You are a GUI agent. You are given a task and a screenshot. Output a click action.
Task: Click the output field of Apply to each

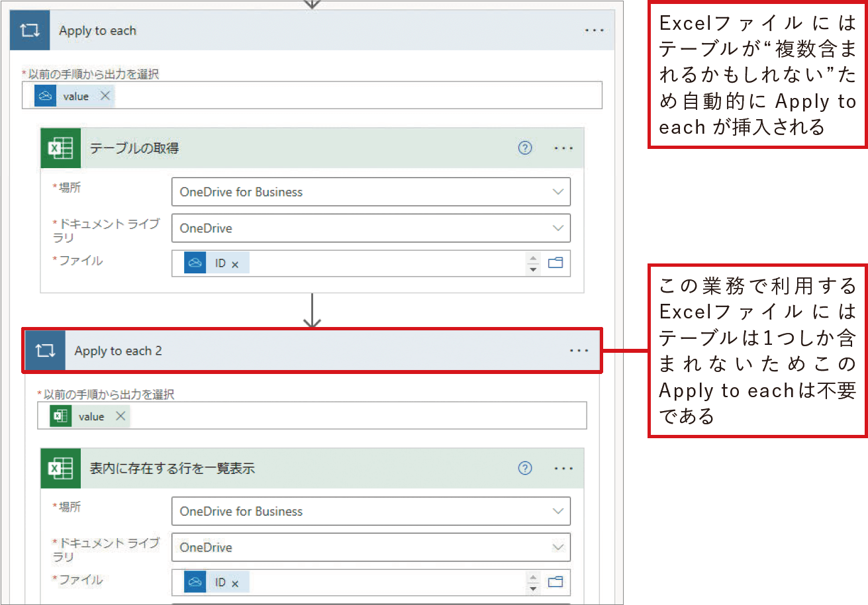coord(312,95)
